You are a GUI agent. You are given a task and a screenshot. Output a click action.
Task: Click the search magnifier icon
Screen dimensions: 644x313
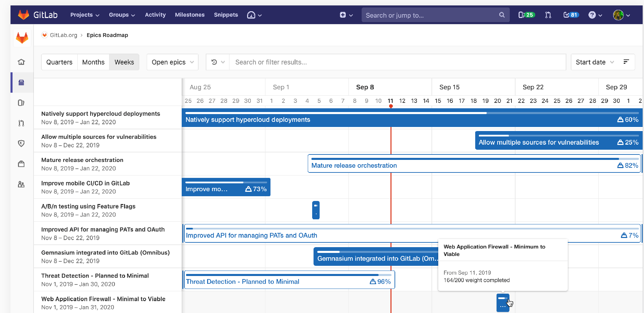tap(502, 15)
